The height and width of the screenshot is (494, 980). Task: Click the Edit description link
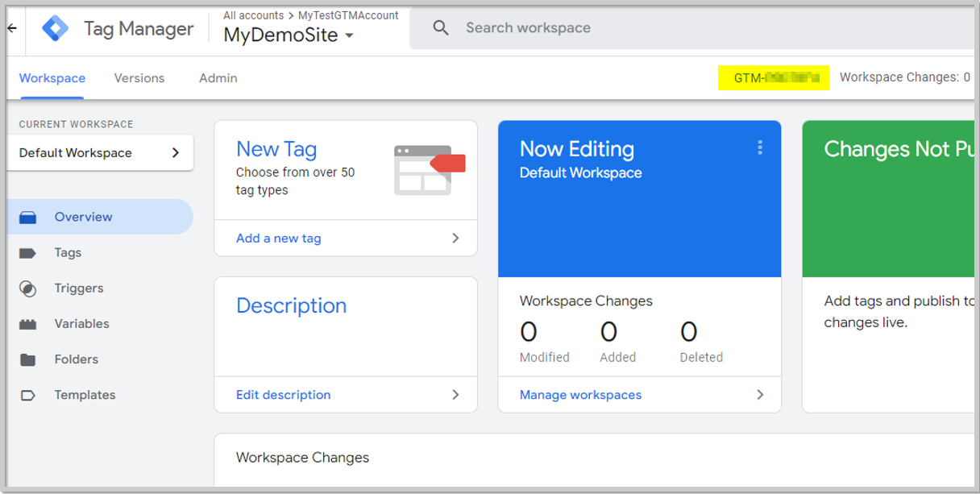[x=284, y=395]
